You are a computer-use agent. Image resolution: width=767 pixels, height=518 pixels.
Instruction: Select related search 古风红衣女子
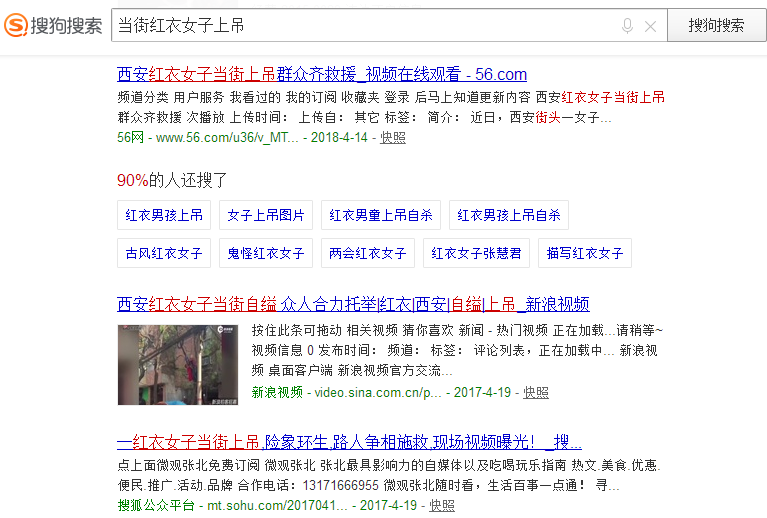point(164,253)
